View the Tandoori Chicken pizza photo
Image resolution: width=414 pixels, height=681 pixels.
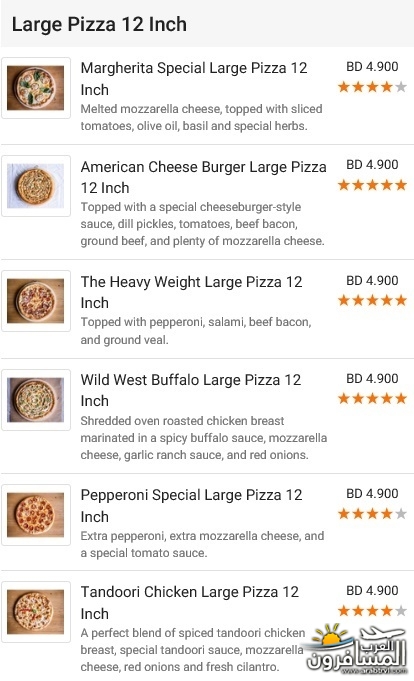point(36,612)
